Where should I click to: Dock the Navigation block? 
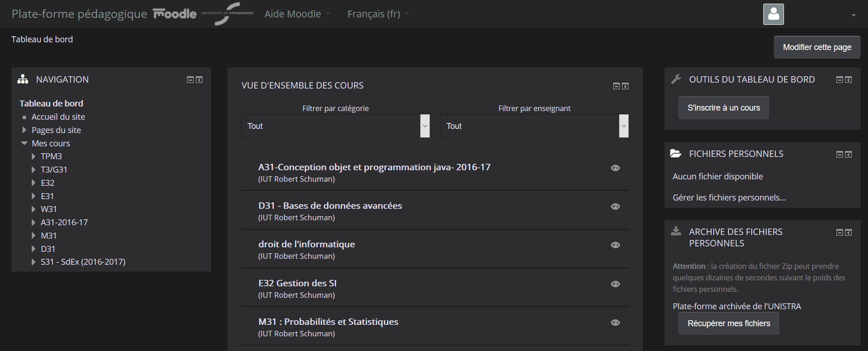pyautogui.click(x=199, y=80)
